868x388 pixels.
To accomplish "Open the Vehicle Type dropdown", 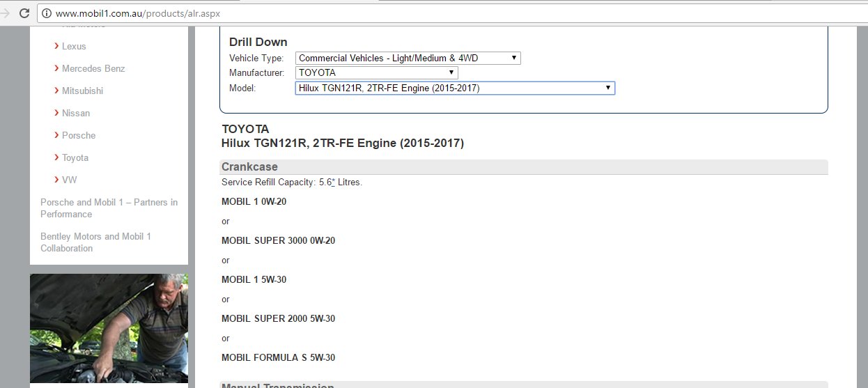I will tap(408, 59).
